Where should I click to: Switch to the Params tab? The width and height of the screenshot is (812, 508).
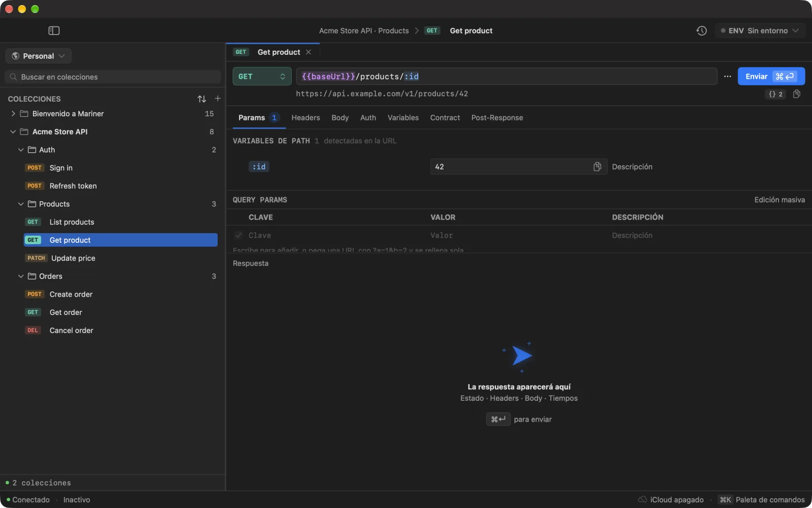(x=258, y=117)
